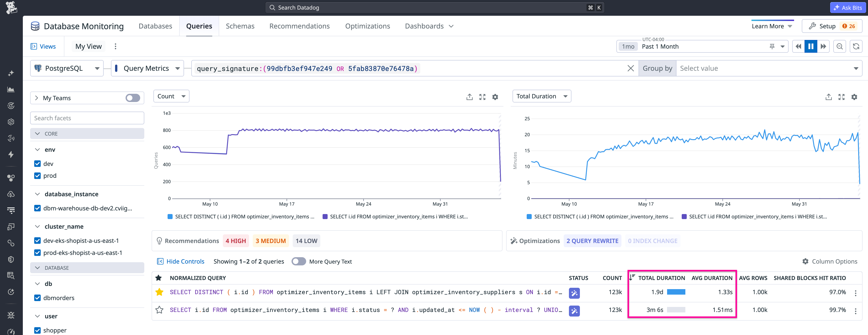The height and width of the screenshot is (335, 868).
Task: Click the Column Options gear icon
Action: [805, 262]
